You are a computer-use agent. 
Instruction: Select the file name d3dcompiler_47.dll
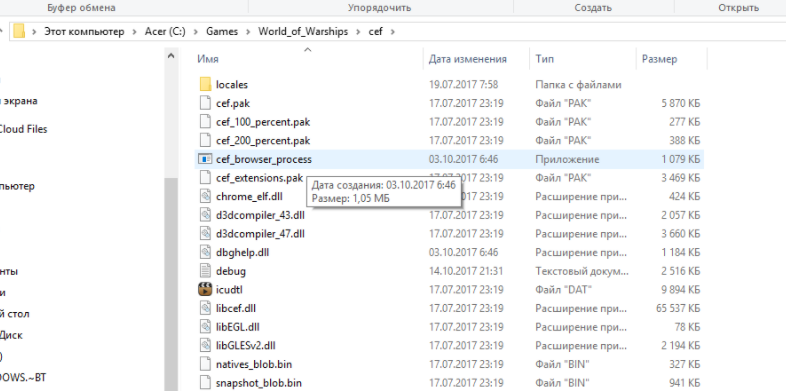(x=260, y=234)
